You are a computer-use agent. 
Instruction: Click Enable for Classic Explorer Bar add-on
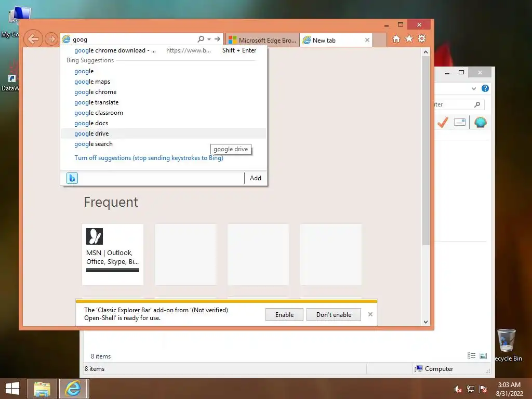[x=284, y=314]
